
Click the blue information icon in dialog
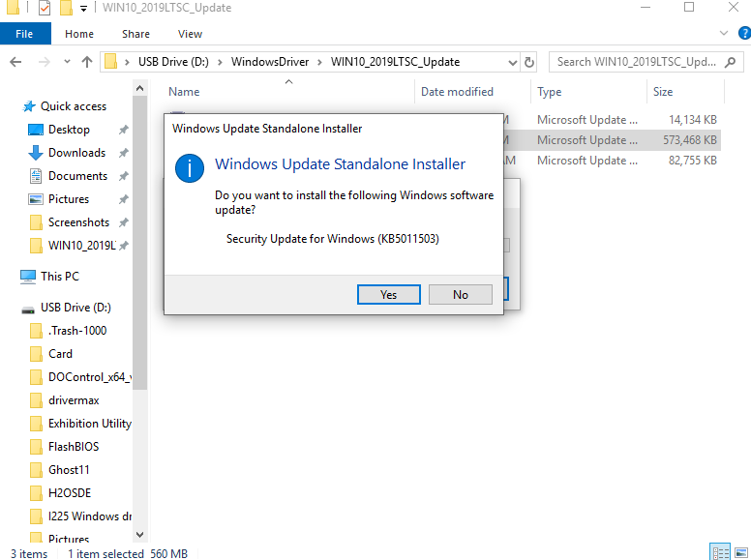click(x=189, y=168)
